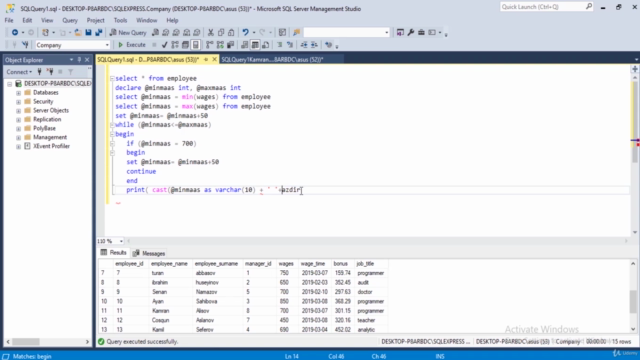Switch to the Results tab
640x360 pixels.
point(113,253)
